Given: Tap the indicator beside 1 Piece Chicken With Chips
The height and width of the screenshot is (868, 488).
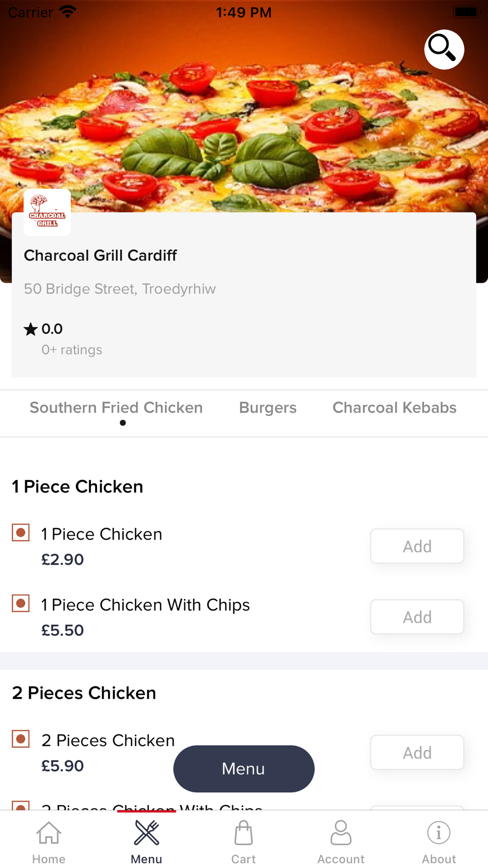Looking at the screenshot, I should [21, 603].
